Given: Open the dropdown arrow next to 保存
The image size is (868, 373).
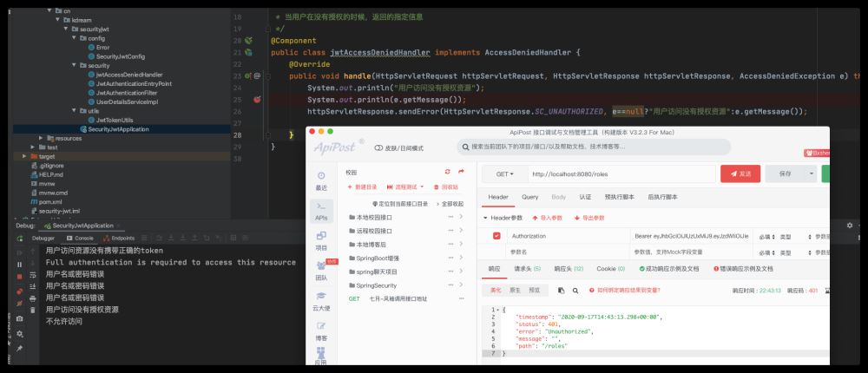Looking at the screenshot, I should click(812, 173).
